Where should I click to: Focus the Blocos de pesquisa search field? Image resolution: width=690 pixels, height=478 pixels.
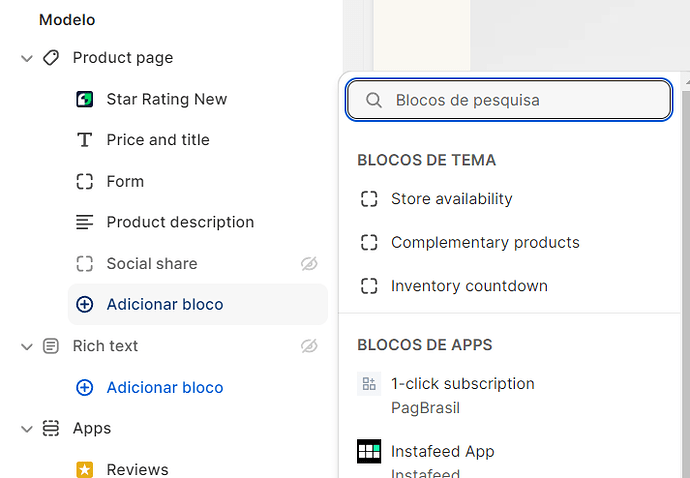pyautogui.click(x=520, y=100)
